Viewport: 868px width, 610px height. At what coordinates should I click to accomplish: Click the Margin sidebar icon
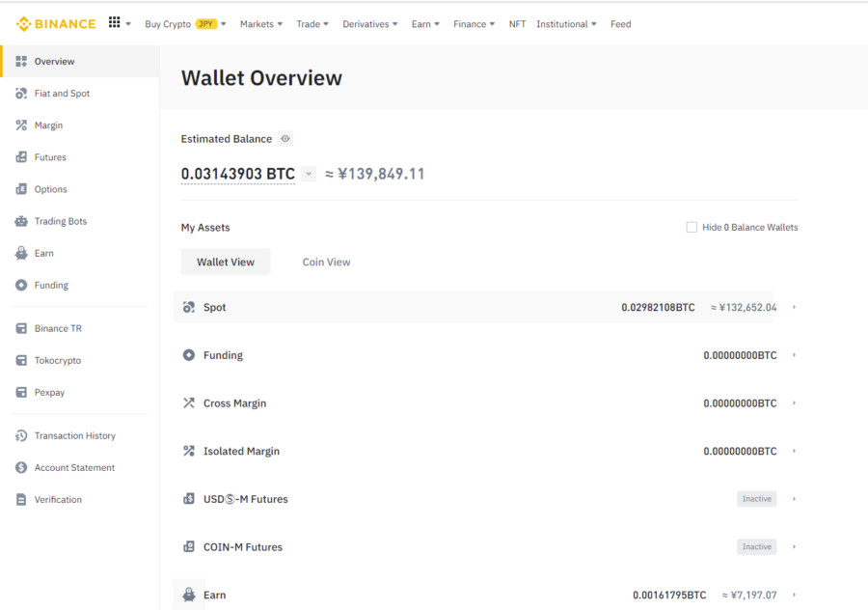pos(21,125)
